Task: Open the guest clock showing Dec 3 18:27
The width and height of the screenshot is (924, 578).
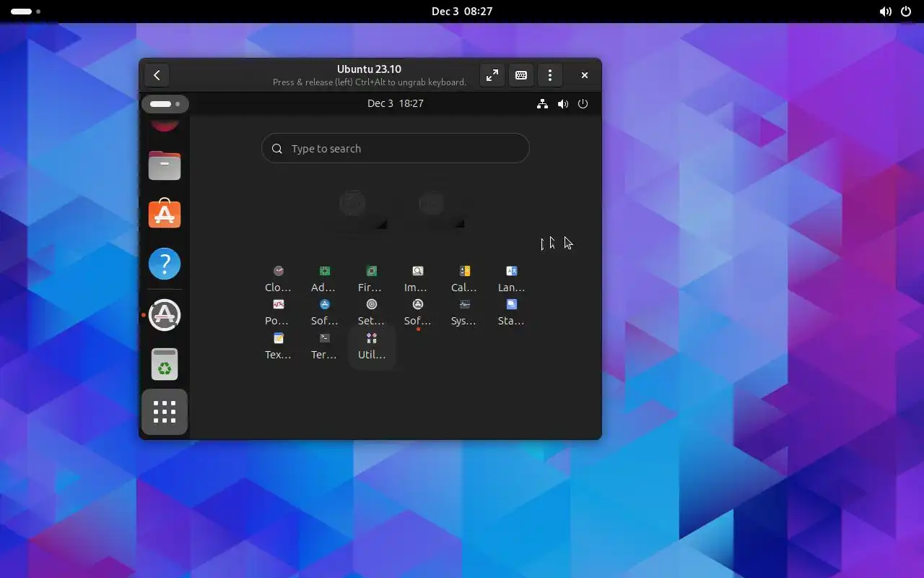Action: [396, 103]
